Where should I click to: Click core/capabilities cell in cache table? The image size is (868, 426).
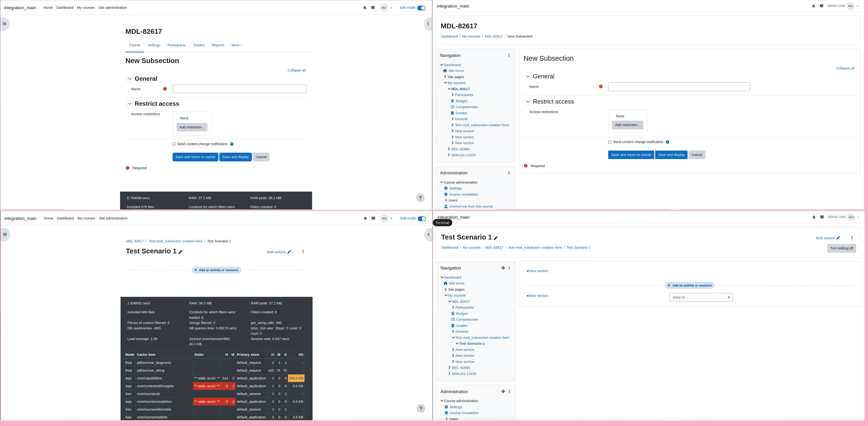tap(164, 379)
